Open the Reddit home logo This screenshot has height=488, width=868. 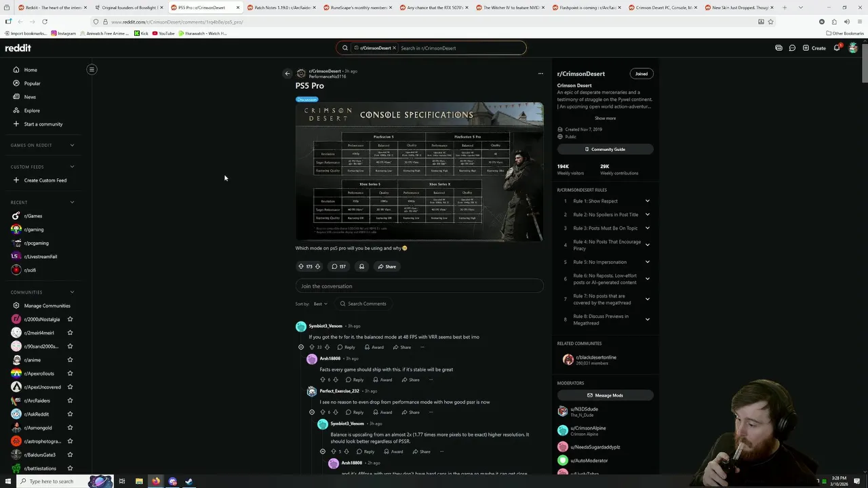18,48
